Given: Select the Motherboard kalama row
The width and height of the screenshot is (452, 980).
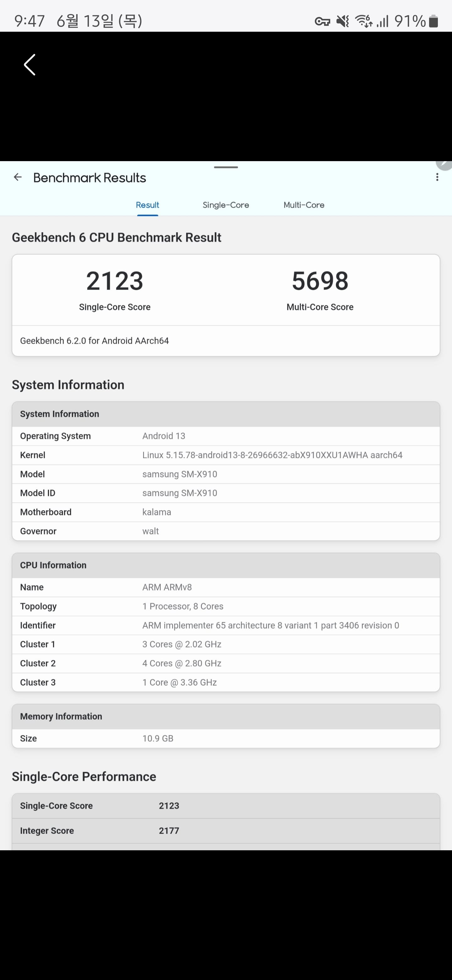Looking at the screenshot, I should (226, 512).
